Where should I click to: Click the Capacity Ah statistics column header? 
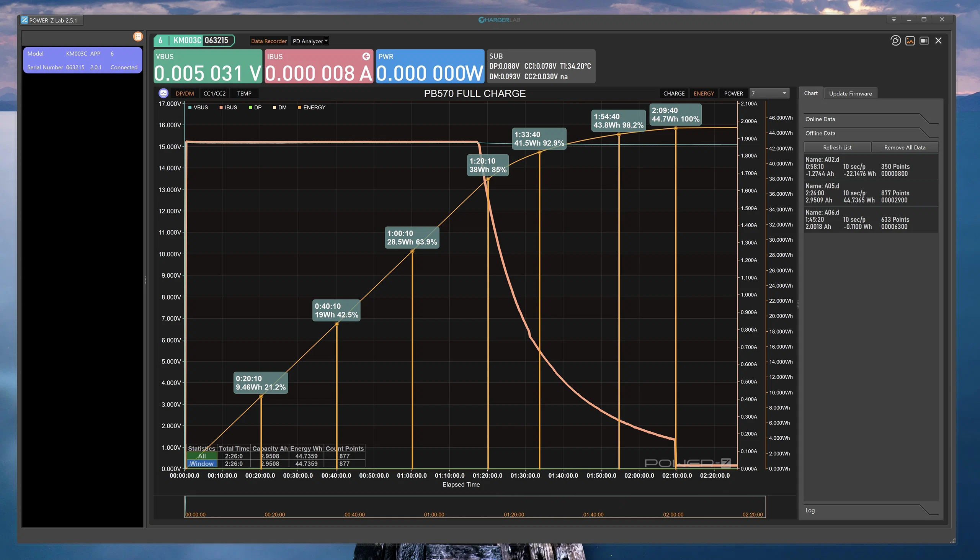(270, 449)
